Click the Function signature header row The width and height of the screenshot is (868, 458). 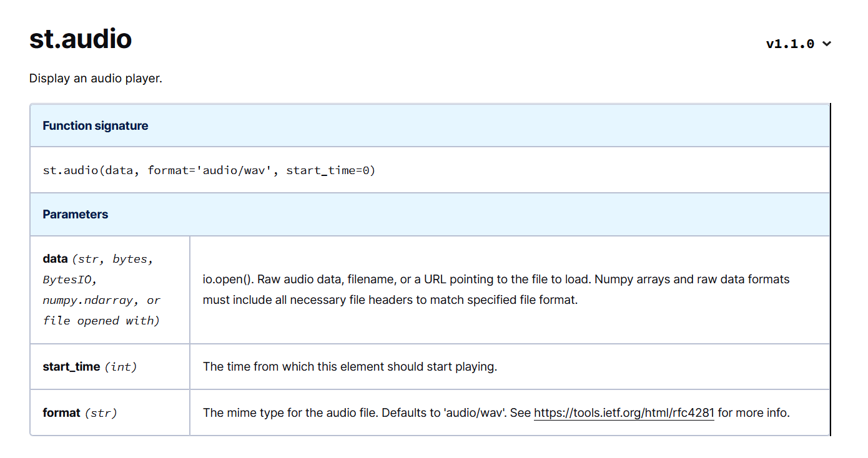(x=95, y=125)
